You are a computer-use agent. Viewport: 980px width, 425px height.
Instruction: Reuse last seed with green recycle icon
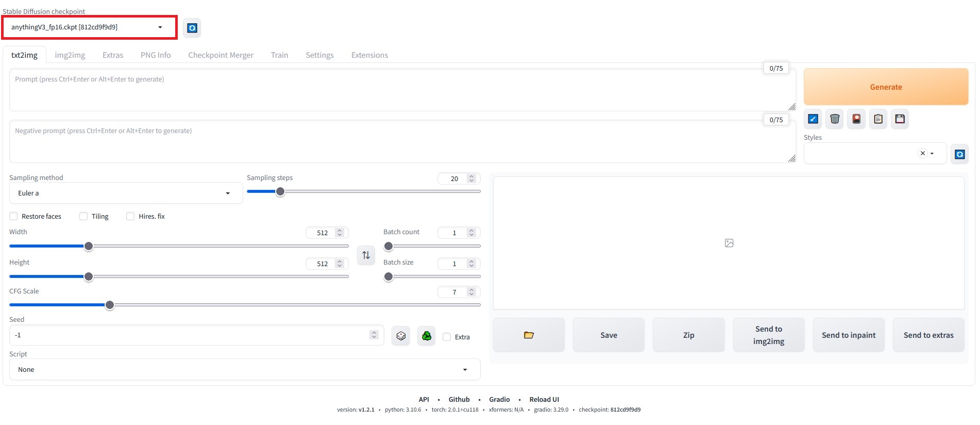pyautogui.click(x=427, y=336)
